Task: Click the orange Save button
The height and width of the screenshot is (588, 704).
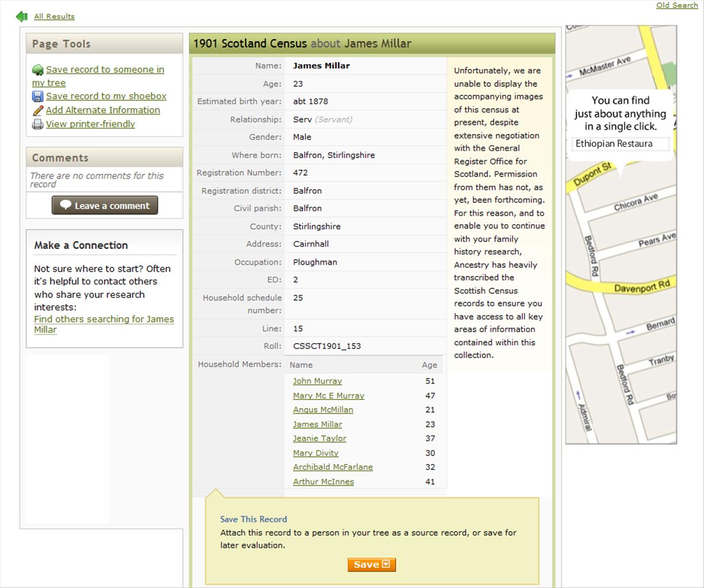Action: (372, 564)
